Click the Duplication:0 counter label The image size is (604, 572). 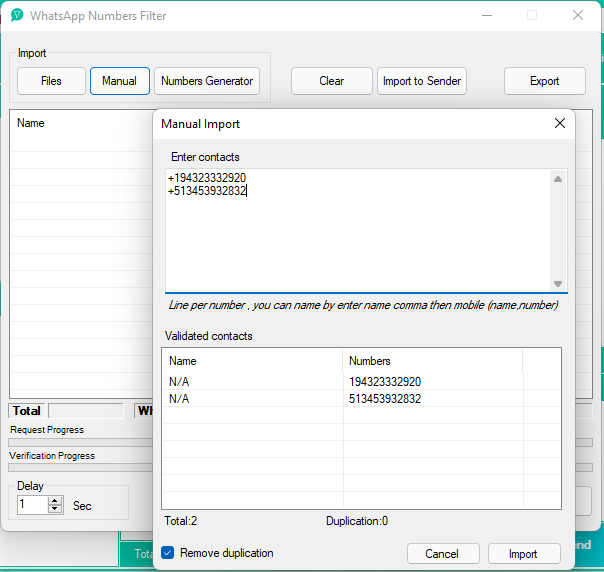(x=357, y=521)
